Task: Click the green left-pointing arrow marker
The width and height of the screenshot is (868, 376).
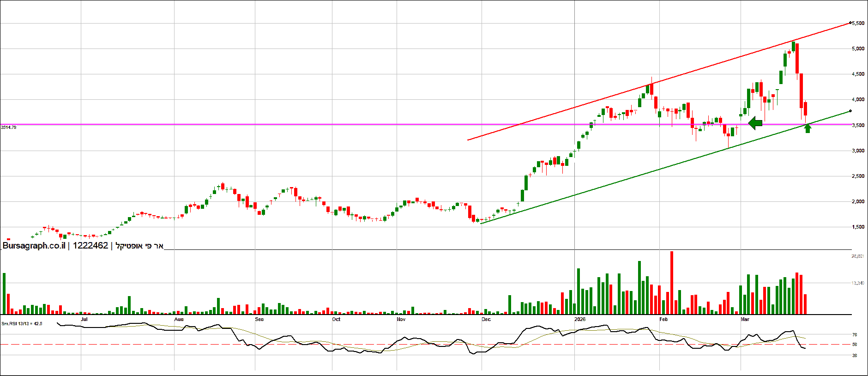Action: [x=755, y=123]
